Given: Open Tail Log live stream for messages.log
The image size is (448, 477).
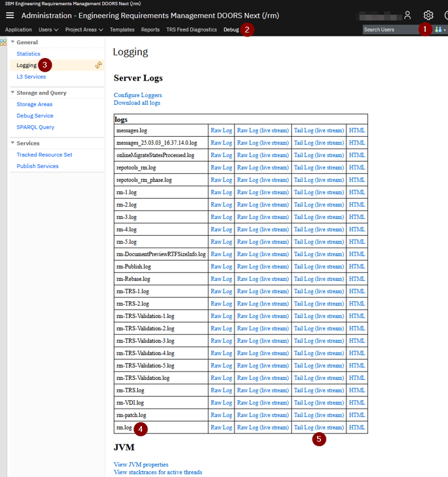Looking at the screenshot, I should 319,130.
